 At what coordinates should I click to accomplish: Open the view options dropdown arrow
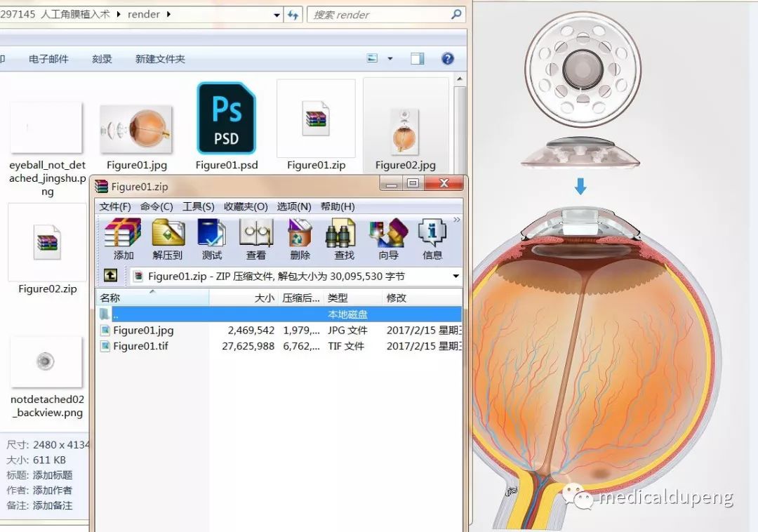tap(390, 59)
